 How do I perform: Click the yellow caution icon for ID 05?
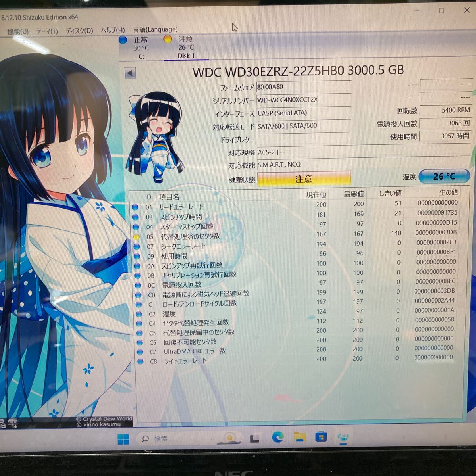click(136, 237)
